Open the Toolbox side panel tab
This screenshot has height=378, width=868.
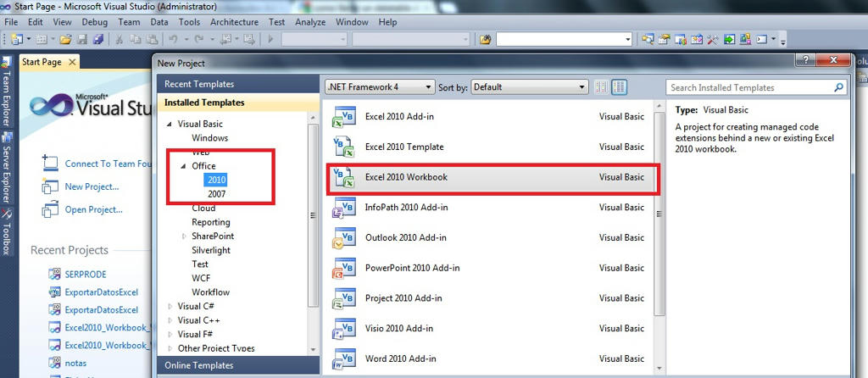pyautogui.click(x=7, y=232)
